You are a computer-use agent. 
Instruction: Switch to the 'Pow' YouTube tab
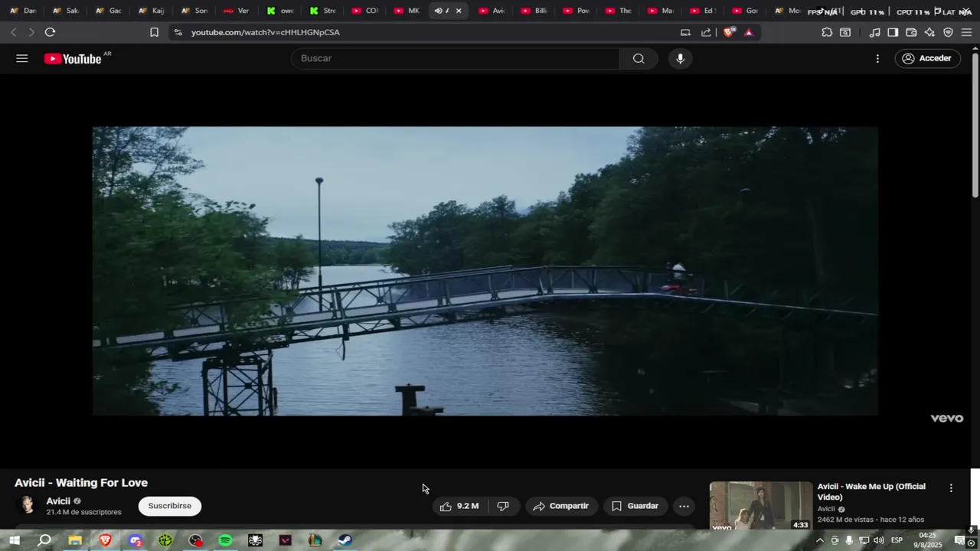click(577, 11)
